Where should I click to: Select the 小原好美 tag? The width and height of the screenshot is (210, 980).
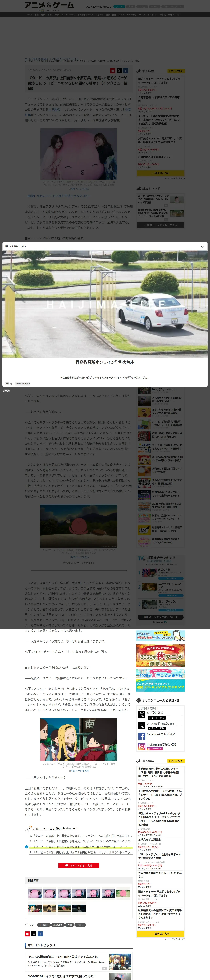tap(58, 925)
